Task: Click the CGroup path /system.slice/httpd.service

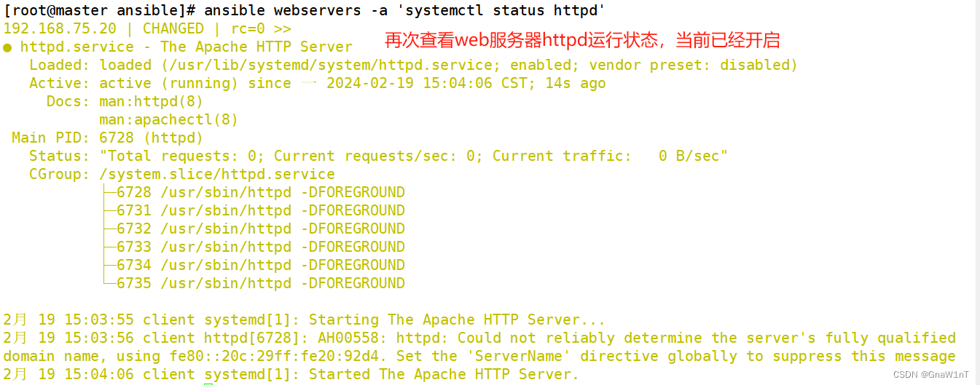Action: click(x=217, y=174)
